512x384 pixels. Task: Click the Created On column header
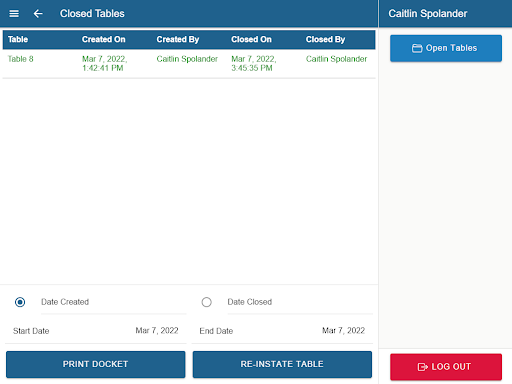(104, 39)
